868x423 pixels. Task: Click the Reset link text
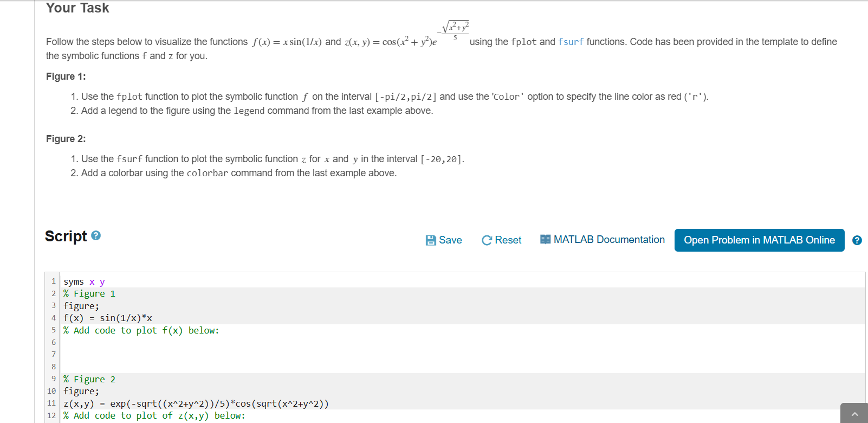click(x=508, y=240)
